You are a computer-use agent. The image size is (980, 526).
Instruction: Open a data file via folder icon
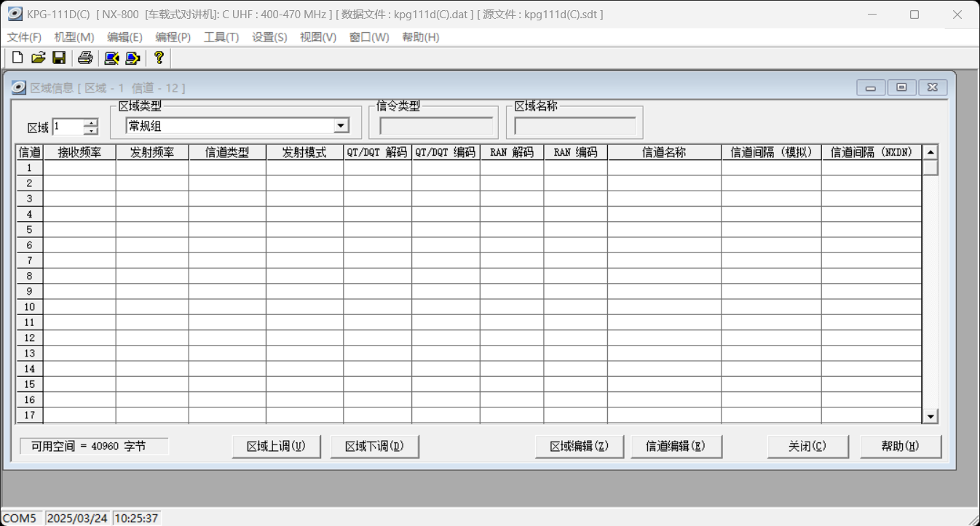39,58
